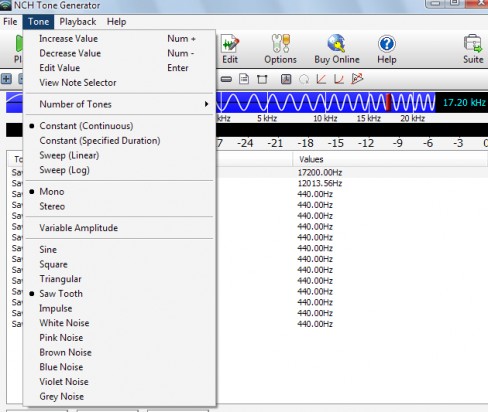
Task: Select the 17200.00Hz value row
Action: point(320,173)
